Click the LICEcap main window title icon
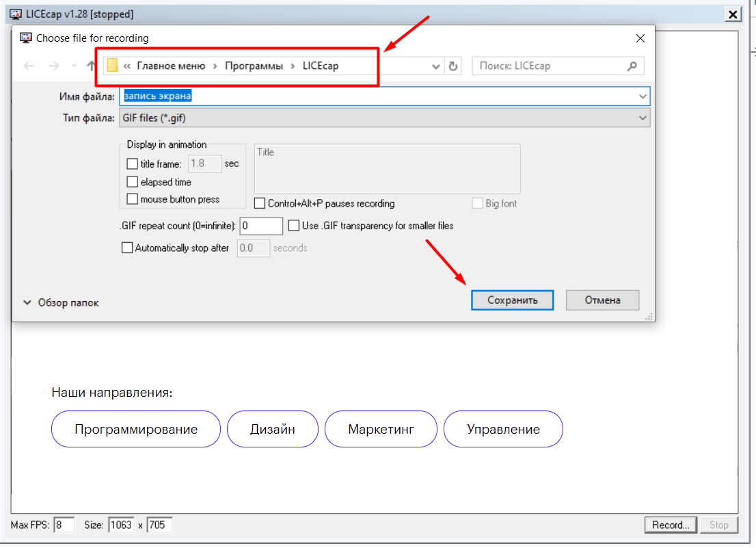 pyautogui.click(x=16, y=14)
